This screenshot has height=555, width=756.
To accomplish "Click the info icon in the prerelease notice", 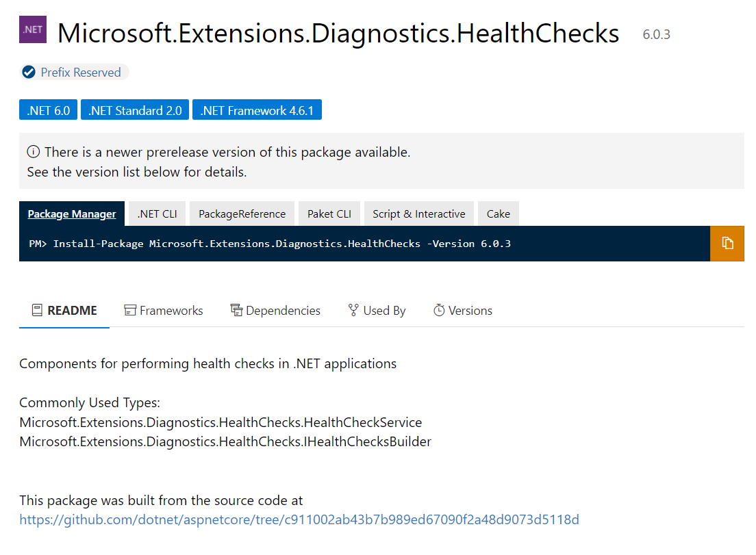I will coord(34,152).
